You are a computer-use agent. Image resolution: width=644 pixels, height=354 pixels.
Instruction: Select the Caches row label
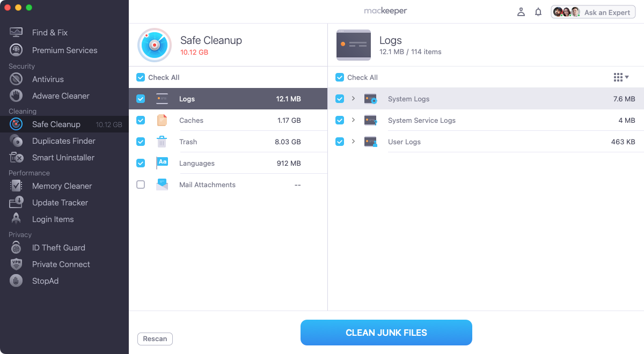tap(191, 120)
